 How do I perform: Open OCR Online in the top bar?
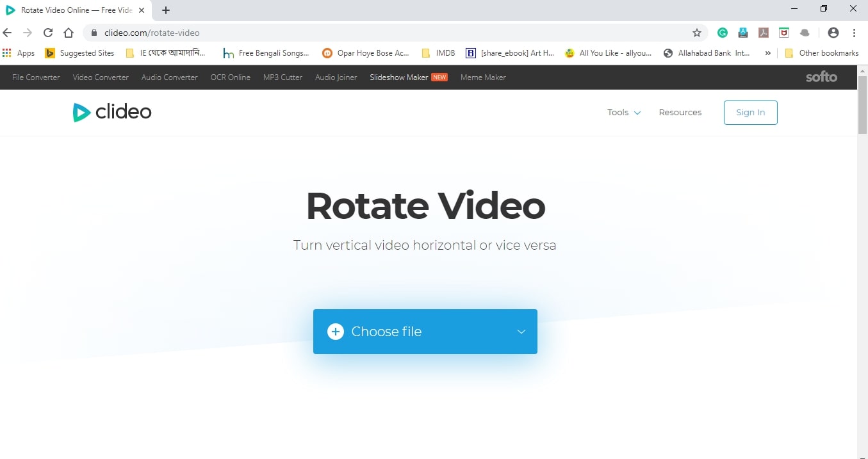[x=231, y=77]
